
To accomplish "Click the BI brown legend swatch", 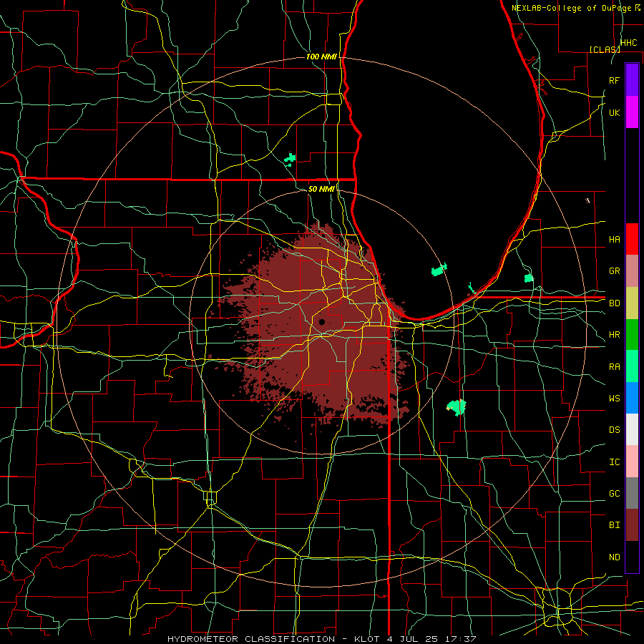I will point(632,525).
